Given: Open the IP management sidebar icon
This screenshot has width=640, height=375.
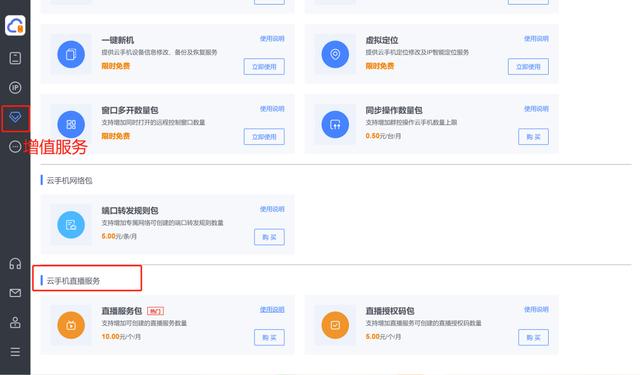Looking at the screenshot, I should pyautogui.click(x=15, y=88).
